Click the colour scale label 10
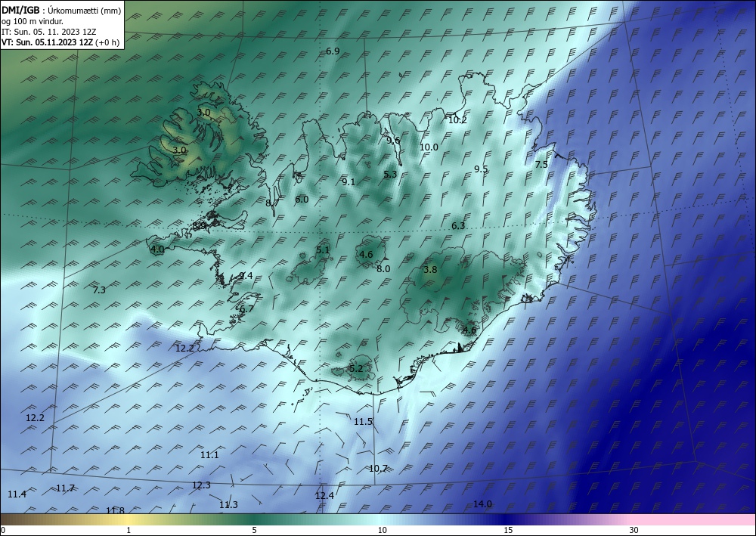Screen dimensions: 756x536 click(383, 530)
